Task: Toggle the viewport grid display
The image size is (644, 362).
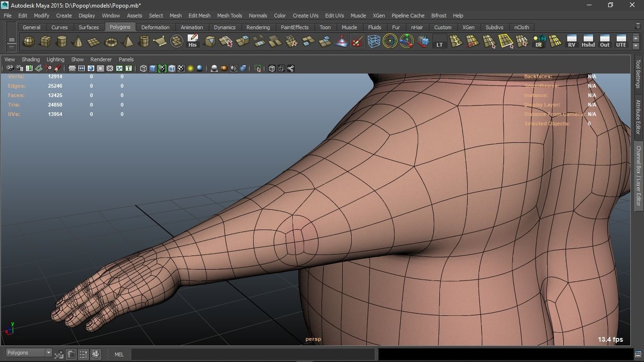Action: coord(72,68)
